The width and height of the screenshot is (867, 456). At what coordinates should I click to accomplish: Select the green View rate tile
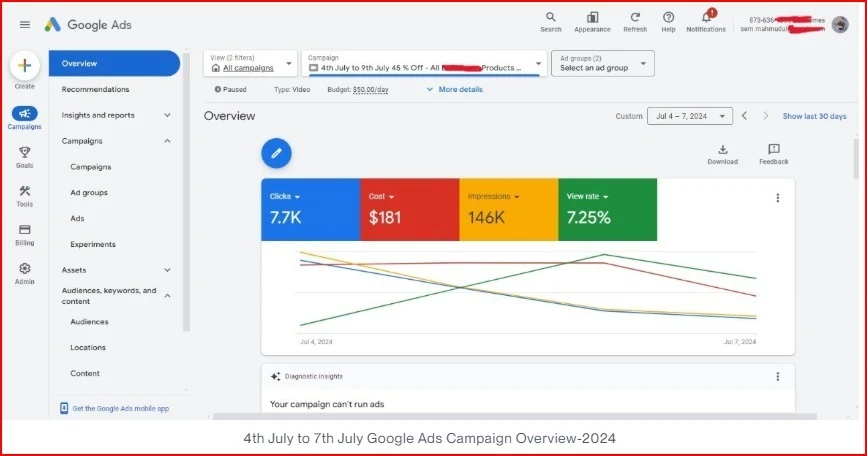point(608,209)
